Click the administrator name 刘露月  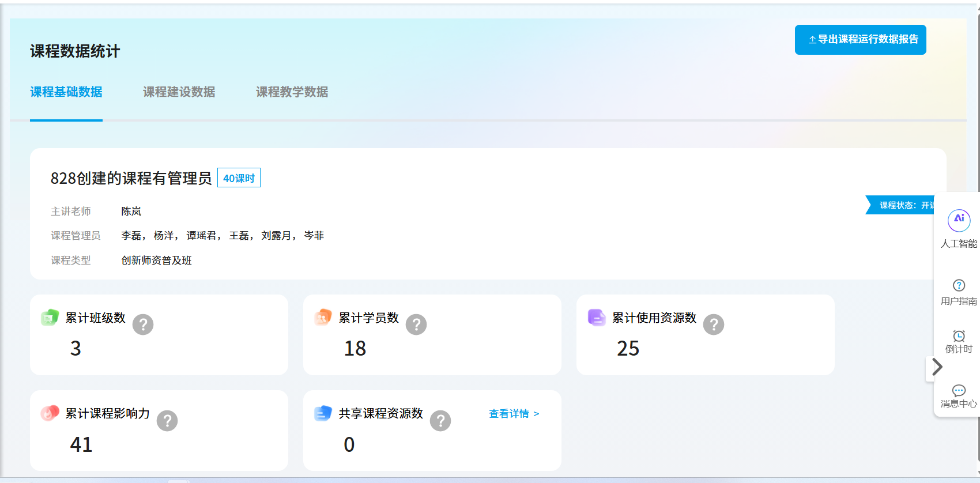tap(277, 236)
